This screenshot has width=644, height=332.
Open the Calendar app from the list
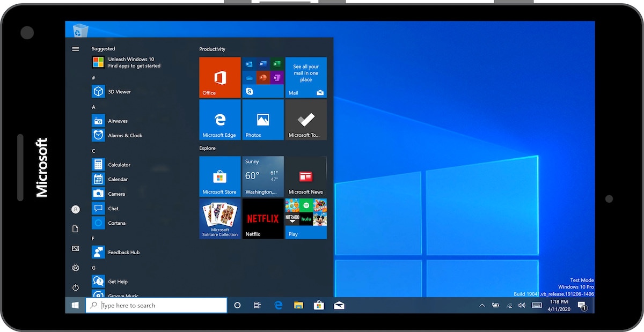pos(110,179)
